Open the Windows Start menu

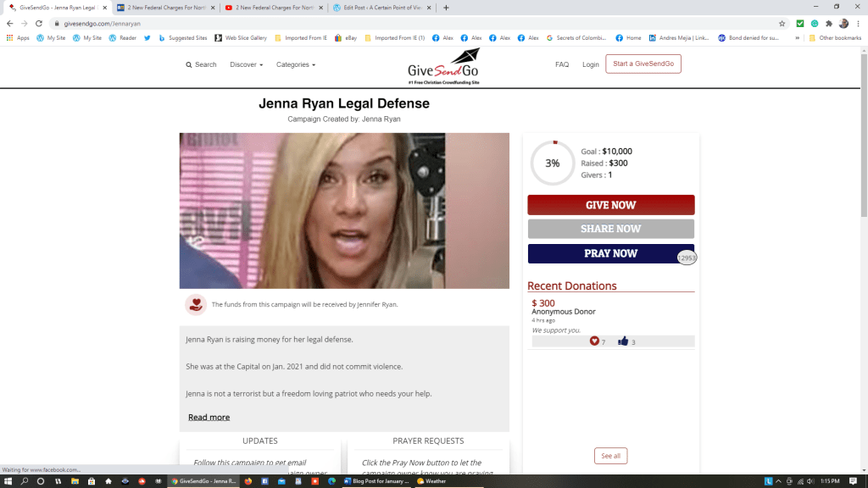8,481
